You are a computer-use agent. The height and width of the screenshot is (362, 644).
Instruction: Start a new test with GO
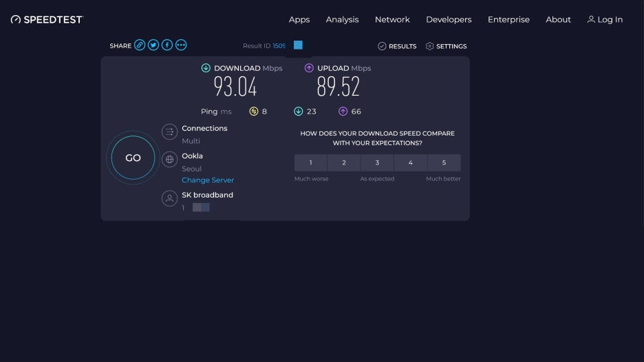click(x=133, y=158)
